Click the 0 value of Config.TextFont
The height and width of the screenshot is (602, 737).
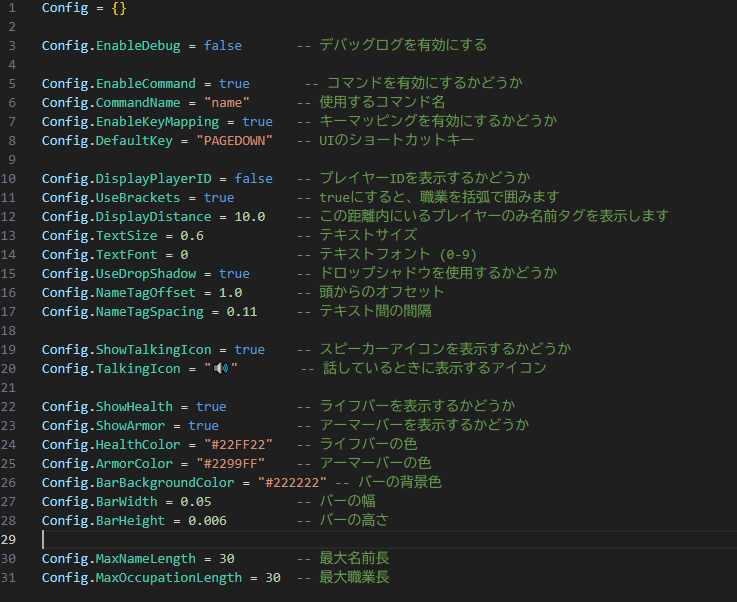(x=184, y=255)
